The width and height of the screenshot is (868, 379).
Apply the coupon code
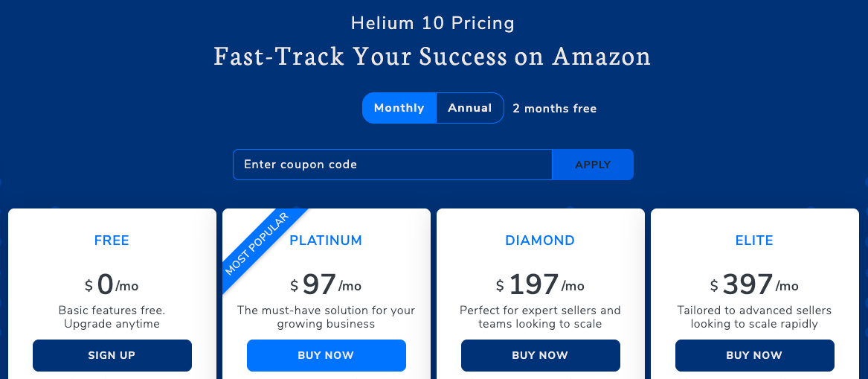pos(593,165)
